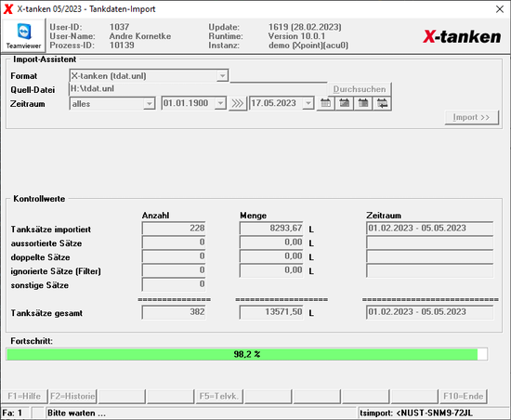
Task: Click the Instanz value demo (Xpoint)(acu0)
Action: pos(308,45)
